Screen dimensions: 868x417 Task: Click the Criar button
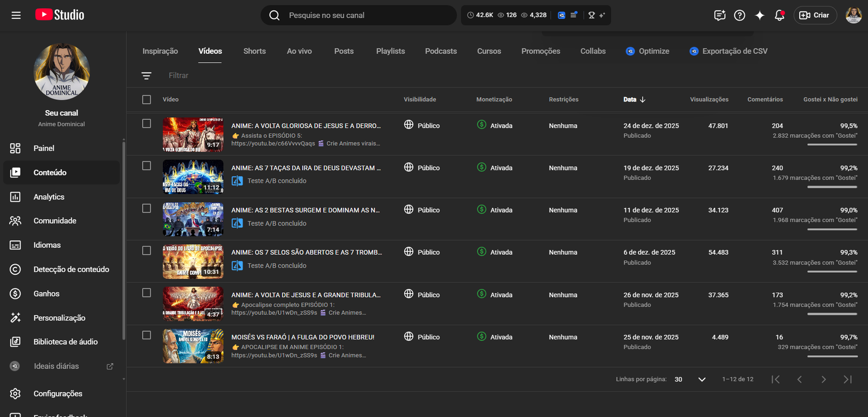click(815, 15)
